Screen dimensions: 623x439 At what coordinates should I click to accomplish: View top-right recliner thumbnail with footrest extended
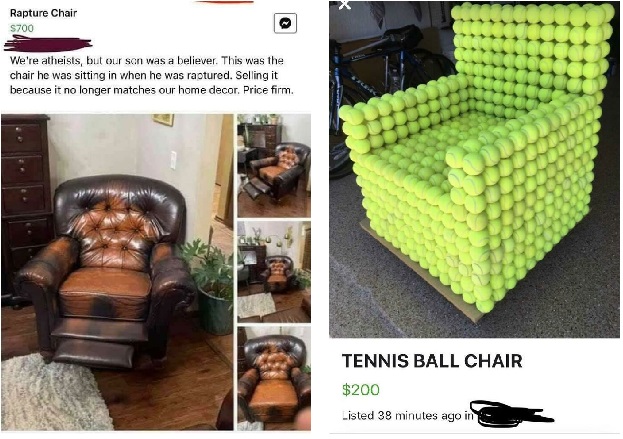[274, 165]
